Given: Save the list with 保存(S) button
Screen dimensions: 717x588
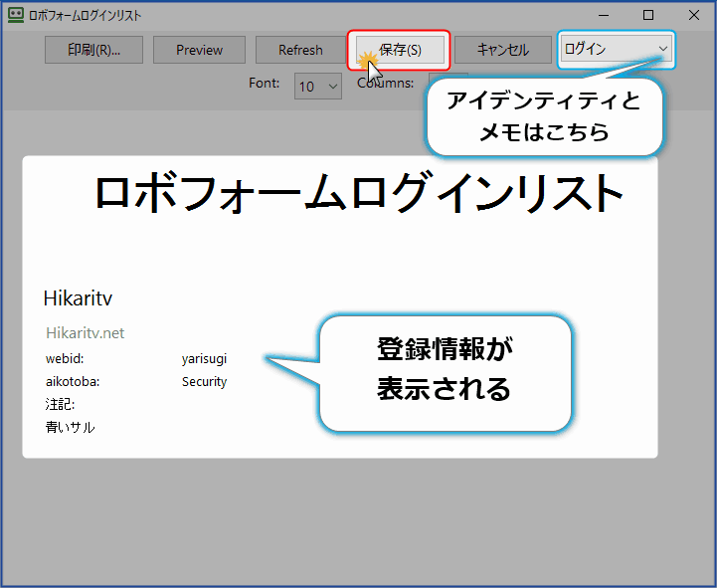Looking at the screenshot, I should coord(400,50).
